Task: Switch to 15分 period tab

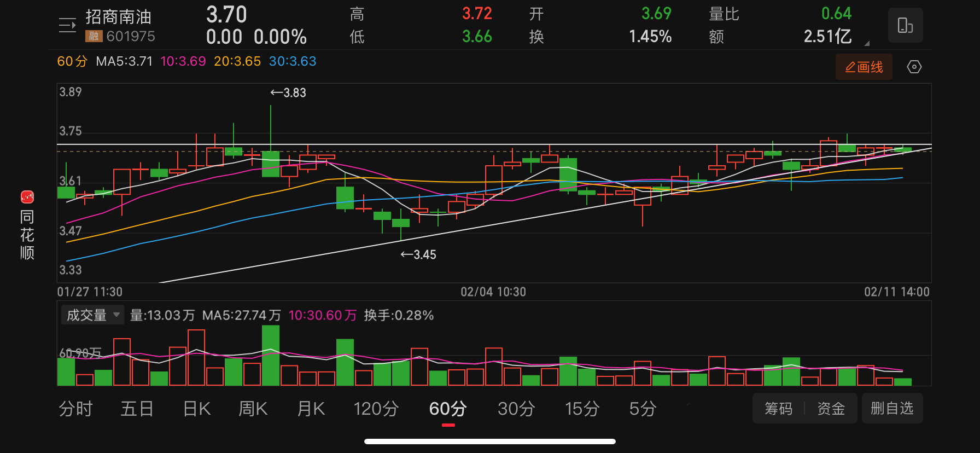Action: click(582, 409)
